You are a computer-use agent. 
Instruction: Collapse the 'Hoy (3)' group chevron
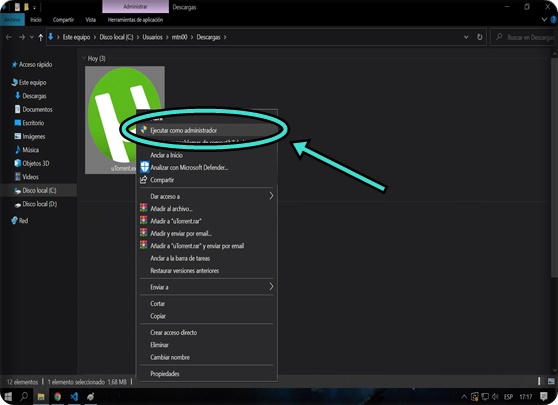(84, 58)
